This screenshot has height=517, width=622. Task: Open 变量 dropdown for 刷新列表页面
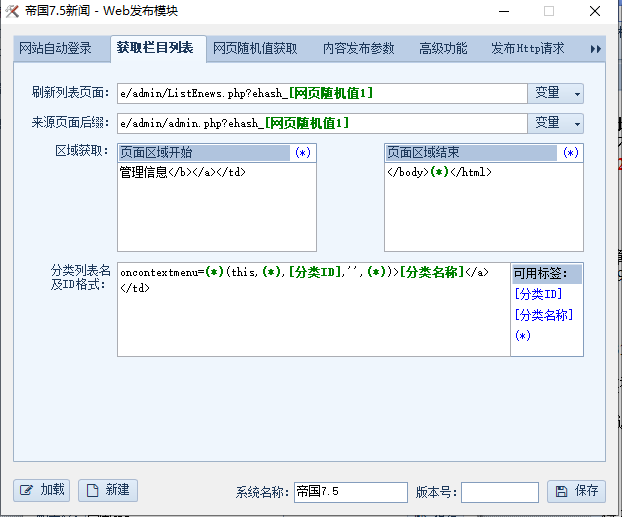click(x=555, y=93)
